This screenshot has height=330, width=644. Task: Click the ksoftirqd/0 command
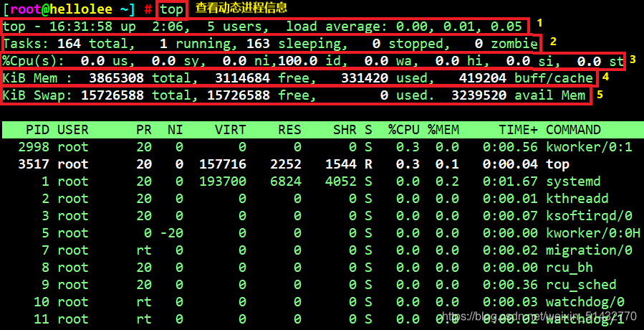click(x=589, y=216)
